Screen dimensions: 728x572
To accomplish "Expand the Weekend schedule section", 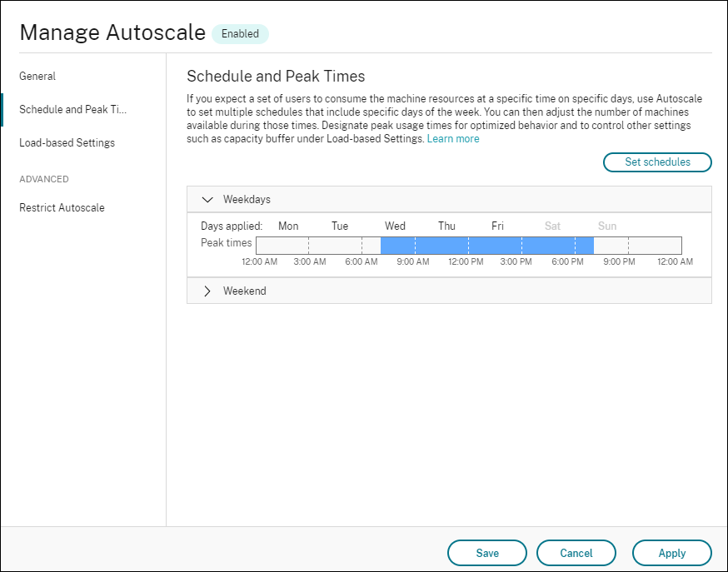I will [x=207, y=291].
